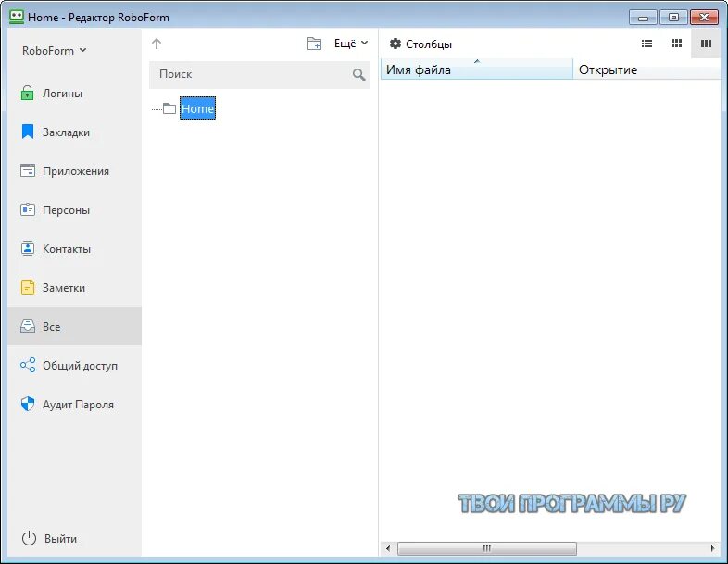Image resolution: width=728 pixels, height=564 pixels.
Task: Open the Контакты section
Action: point(74,249)
